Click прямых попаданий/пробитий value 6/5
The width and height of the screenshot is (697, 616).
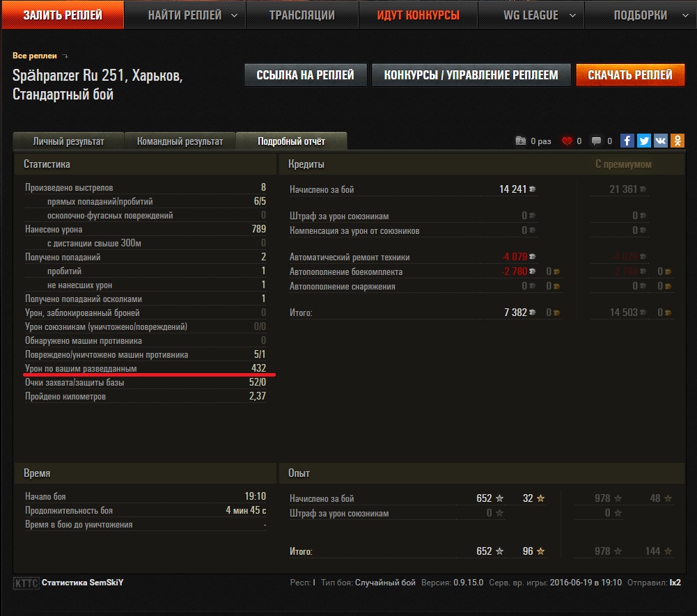pos(260,201)
